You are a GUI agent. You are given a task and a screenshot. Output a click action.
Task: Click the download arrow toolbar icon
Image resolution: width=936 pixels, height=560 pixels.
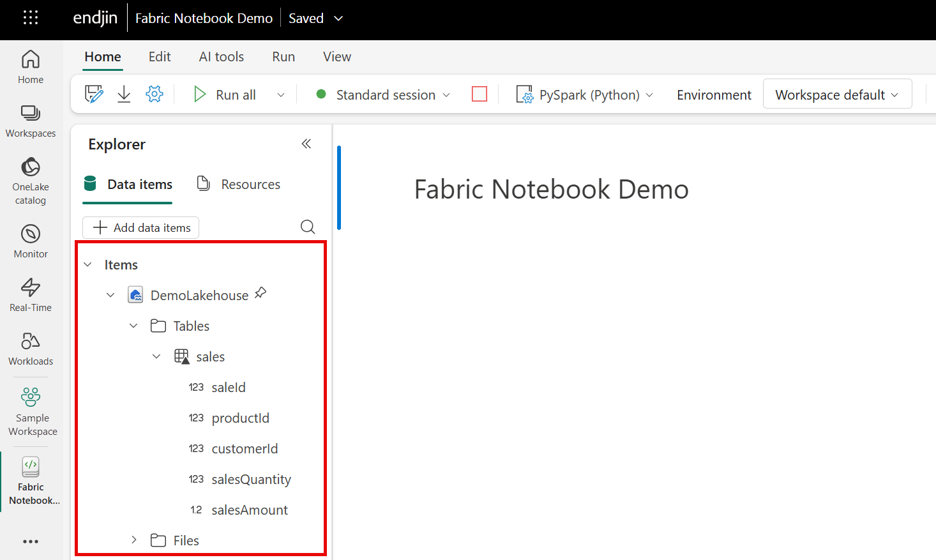124,95
